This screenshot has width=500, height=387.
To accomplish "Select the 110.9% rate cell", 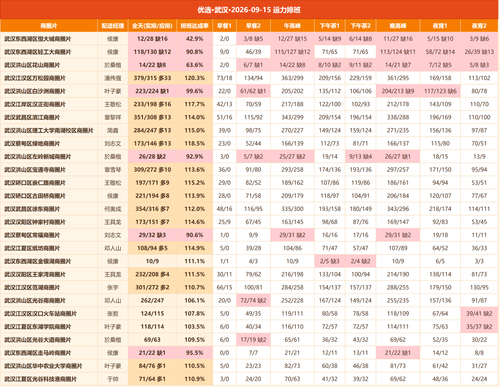I will 195,379.
